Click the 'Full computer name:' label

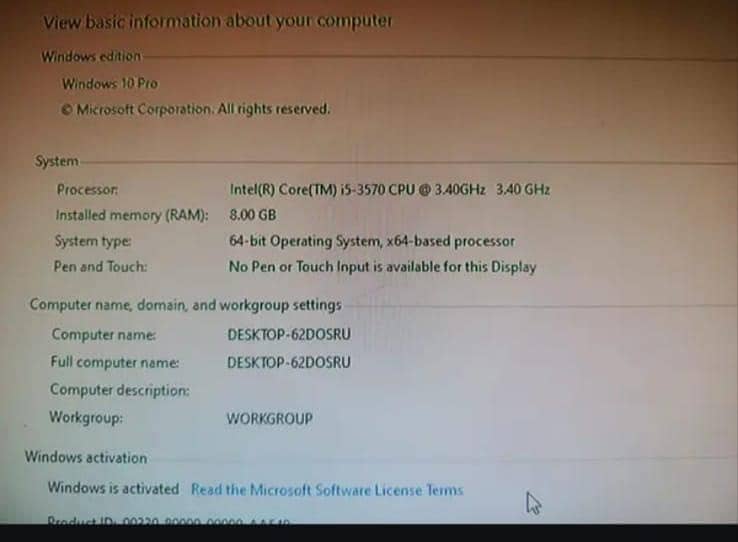pyautogui.click(x=115, y=362)
